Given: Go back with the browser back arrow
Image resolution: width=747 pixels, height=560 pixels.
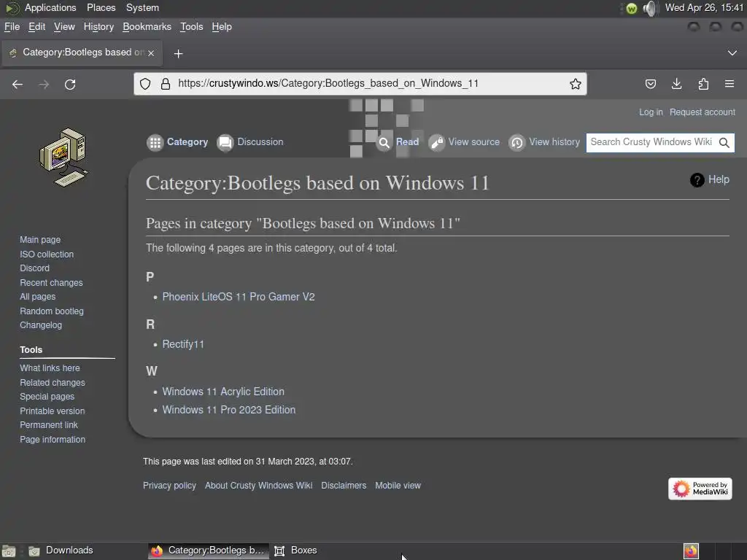Looking at the screenshot, I should (18, 85).
